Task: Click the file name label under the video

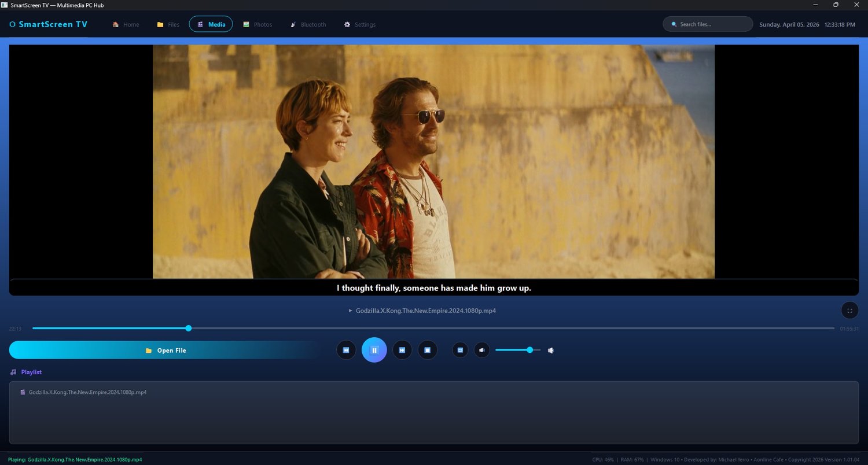Action: point(422,311)
